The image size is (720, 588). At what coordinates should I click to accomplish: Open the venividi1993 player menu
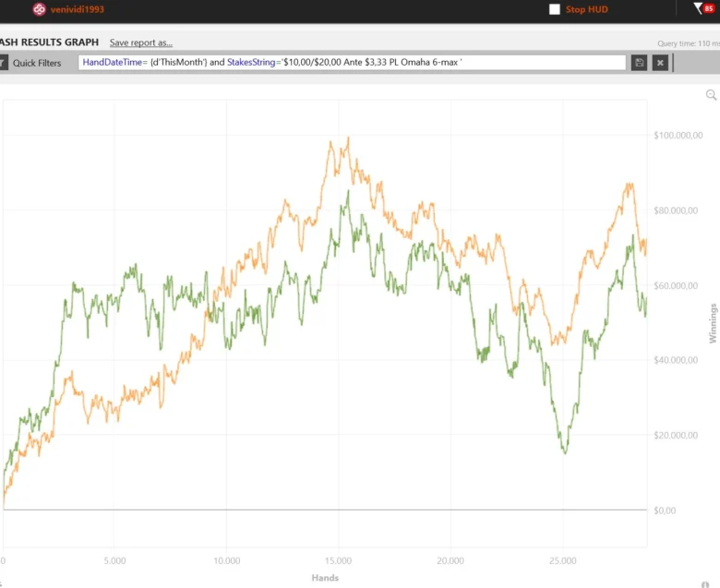tap(77, 9)
